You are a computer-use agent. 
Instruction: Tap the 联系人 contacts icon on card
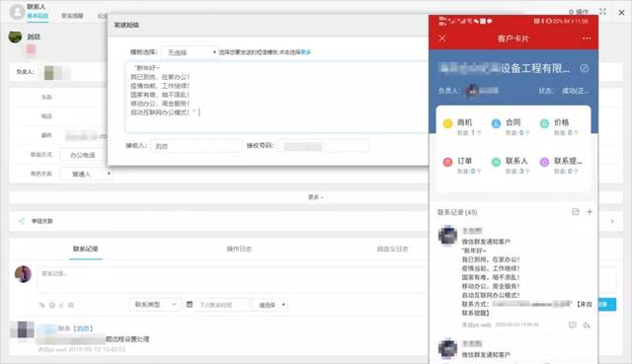496,162
